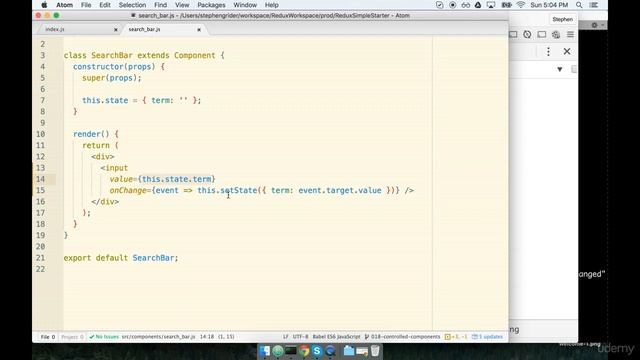
Task: Show battery status in menu bar
Action: 507,5
